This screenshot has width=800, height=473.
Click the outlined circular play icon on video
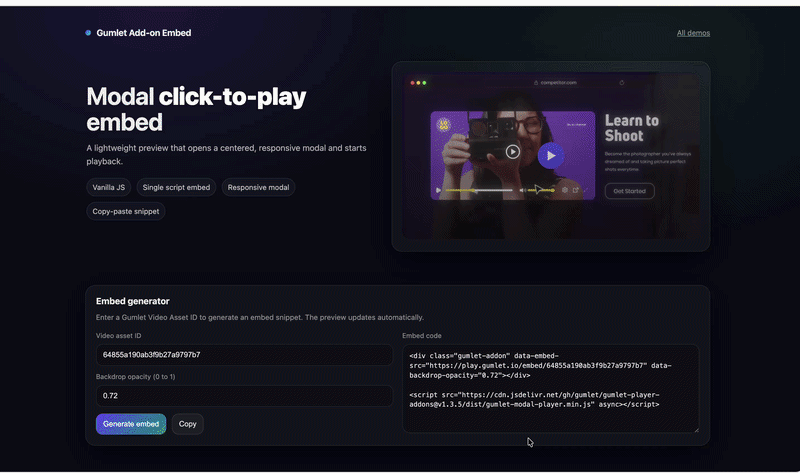513,152
